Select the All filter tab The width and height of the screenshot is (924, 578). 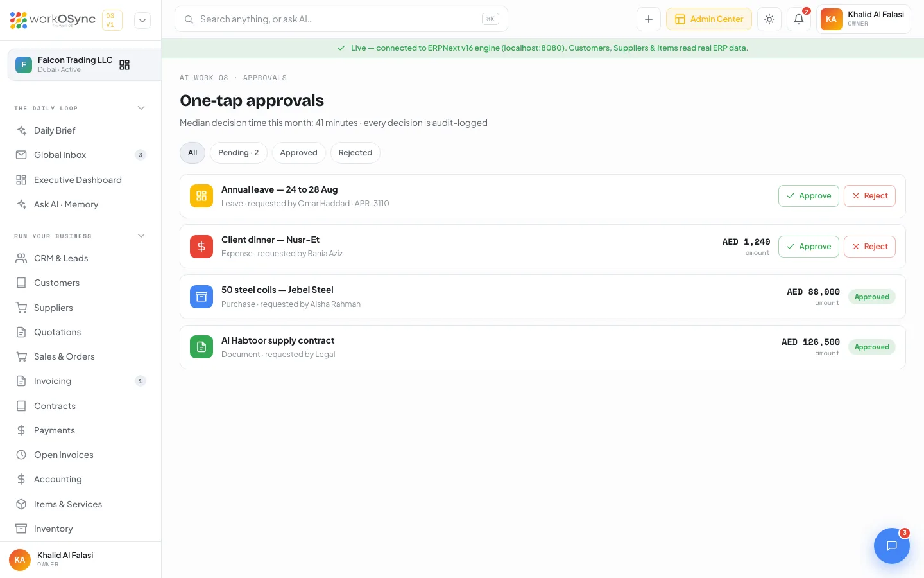[x=193, y=153]
